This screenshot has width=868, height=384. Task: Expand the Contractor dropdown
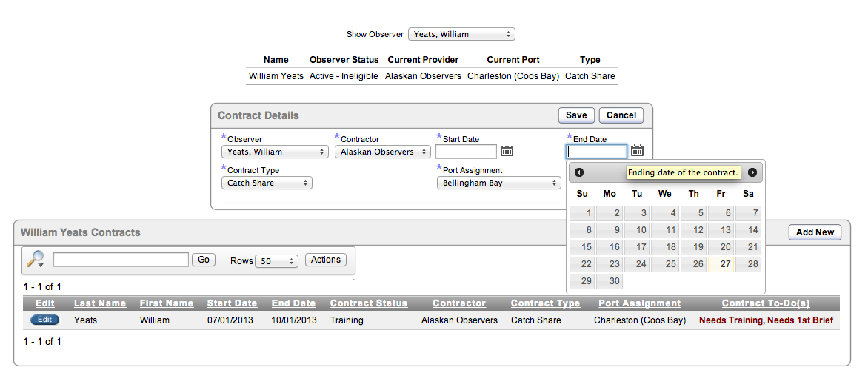click(382, 152)
